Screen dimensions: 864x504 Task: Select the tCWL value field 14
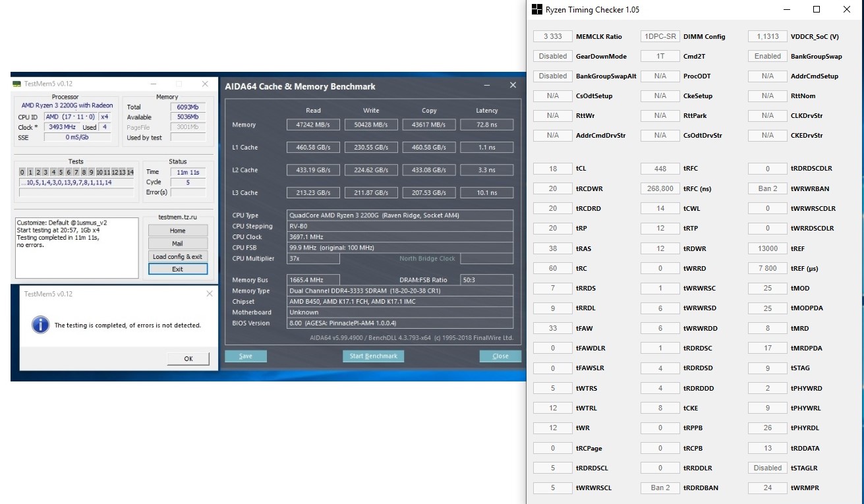(660, 208)
